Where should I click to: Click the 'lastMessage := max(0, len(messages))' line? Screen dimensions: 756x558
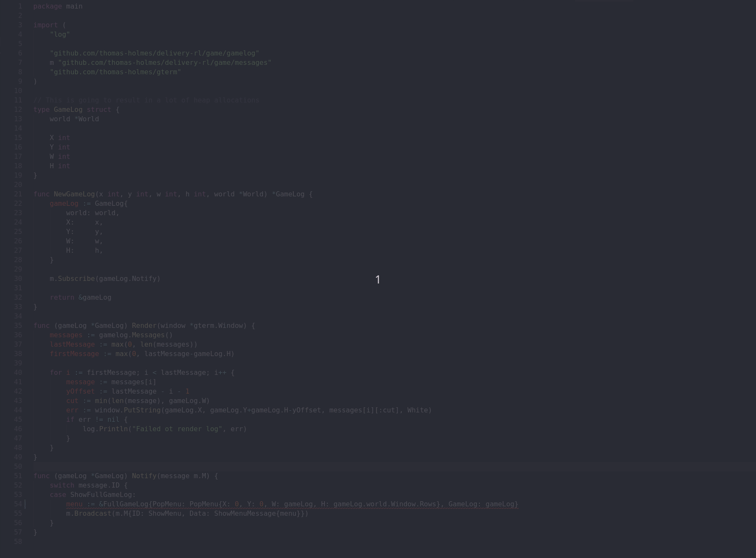[124, 345]
